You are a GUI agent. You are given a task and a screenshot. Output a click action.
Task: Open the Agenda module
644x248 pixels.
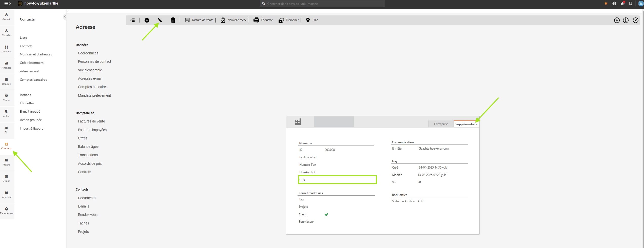pyautogui.click(x=6, y=195)
